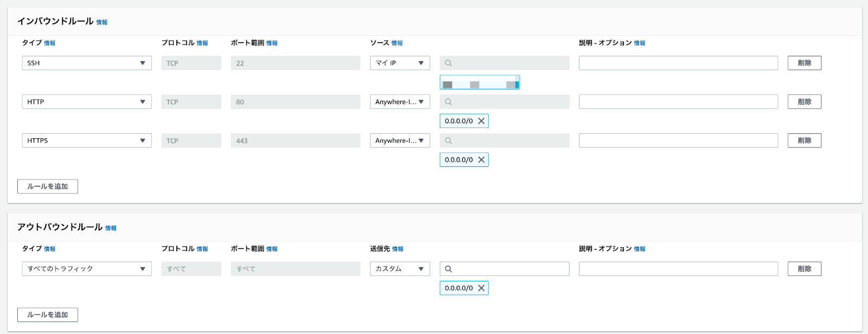The height and width of the screenshot is (334, 868).
Task: Delete the HTTPS inbound rule
Action: tap(805, 140)
